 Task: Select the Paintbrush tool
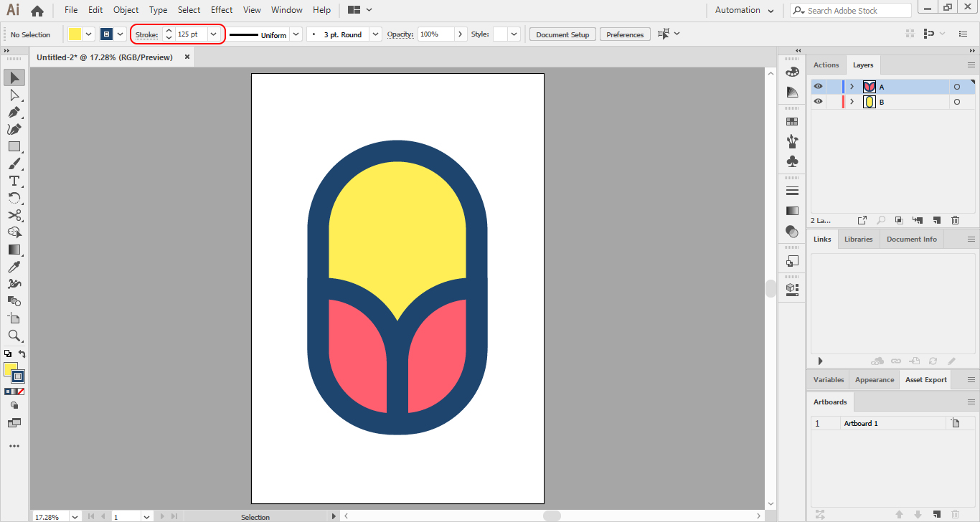[x=14, y=163]
